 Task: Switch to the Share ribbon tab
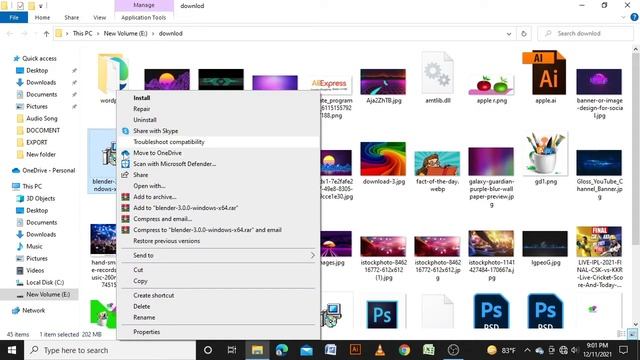point(71,18)
